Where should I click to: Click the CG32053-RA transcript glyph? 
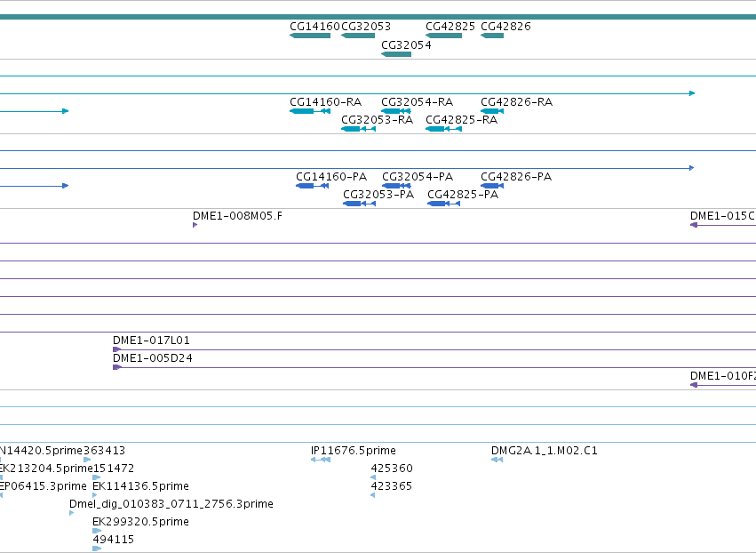pos(358,129)
